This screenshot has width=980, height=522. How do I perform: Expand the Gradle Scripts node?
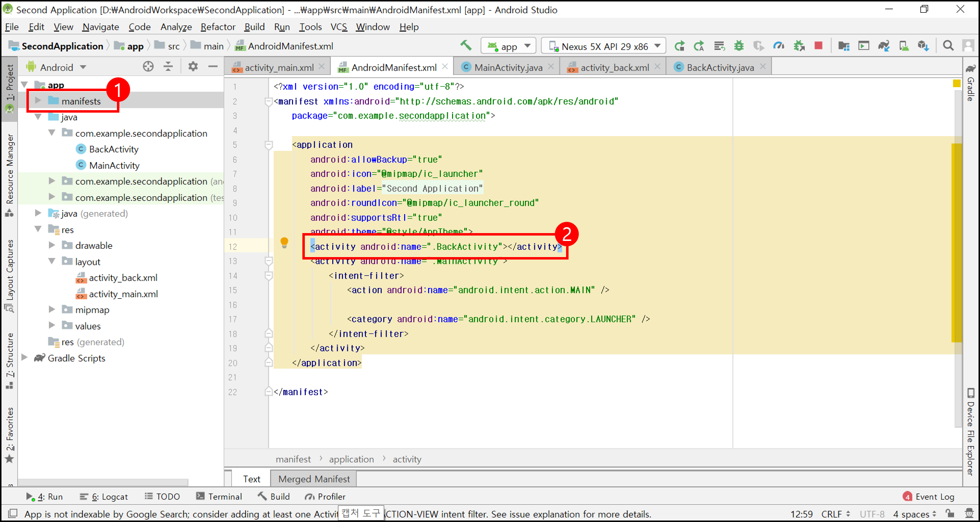(x=24, y=358)
